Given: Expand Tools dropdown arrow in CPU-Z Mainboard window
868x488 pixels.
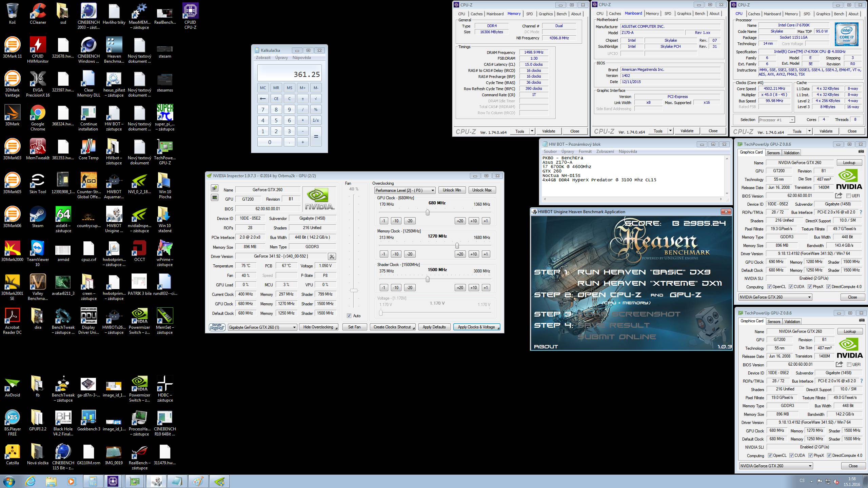Looking at the screenshot, I should [x=670, y=131].
